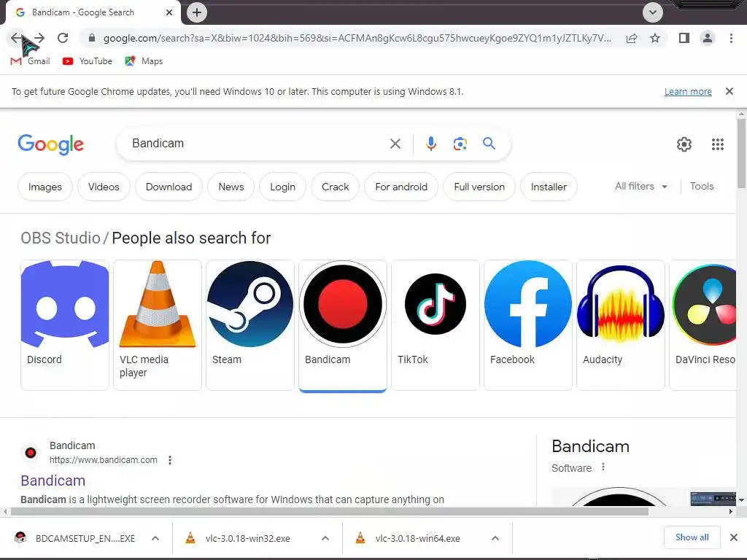Select the Full version filter chip
Image resolution: width=747 pixels, height=560 pixels.
pyautogui.click(x=479, y=187)
